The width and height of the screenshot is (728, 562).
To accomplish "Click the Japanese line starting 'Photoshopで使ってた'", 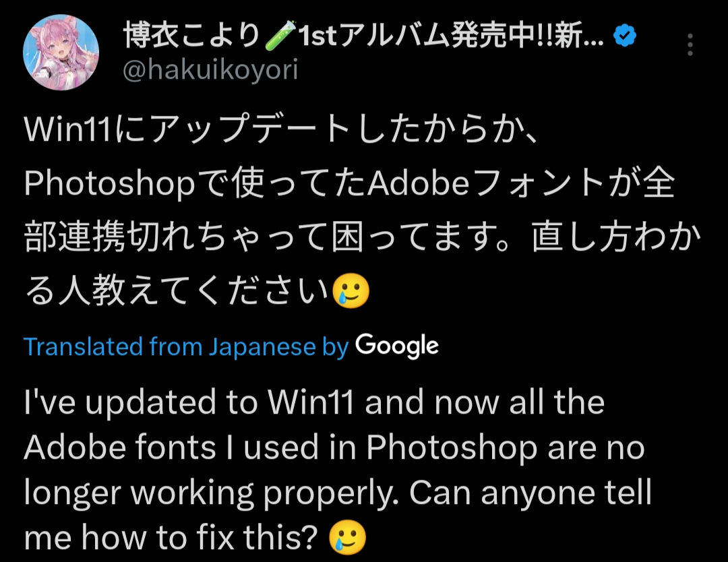I will [x=349, y=183].
